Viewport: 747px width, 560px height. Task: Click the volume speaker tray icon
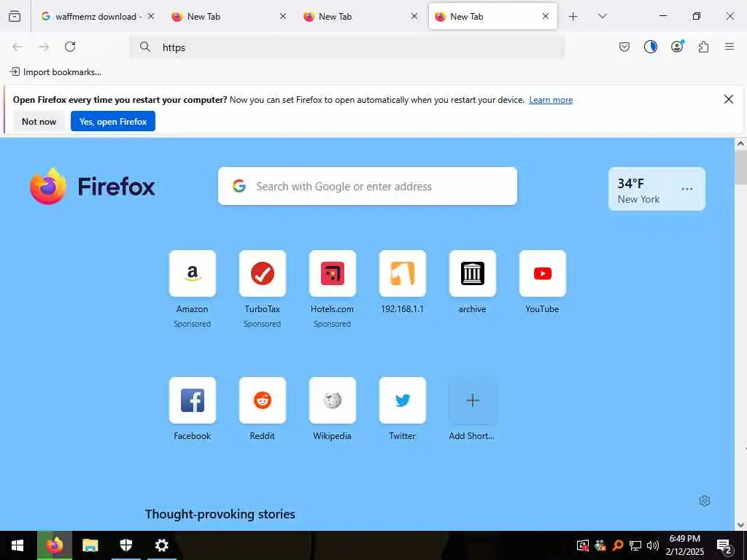(x=653, y=545)
